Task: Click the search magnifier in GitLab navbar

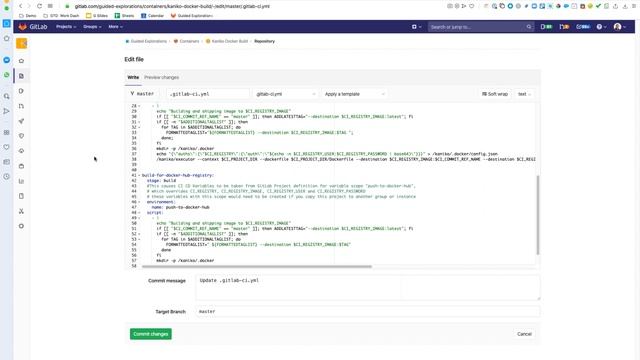Action: [529, 27]
